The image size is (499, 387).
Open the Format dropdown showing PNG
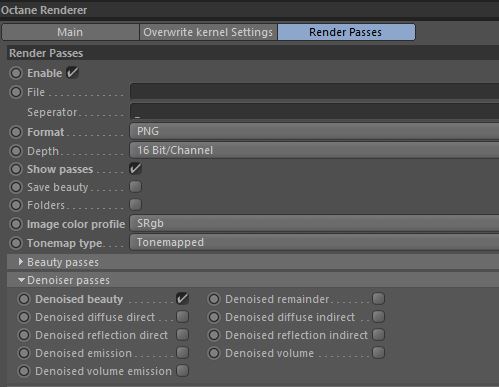coord(314,131)
